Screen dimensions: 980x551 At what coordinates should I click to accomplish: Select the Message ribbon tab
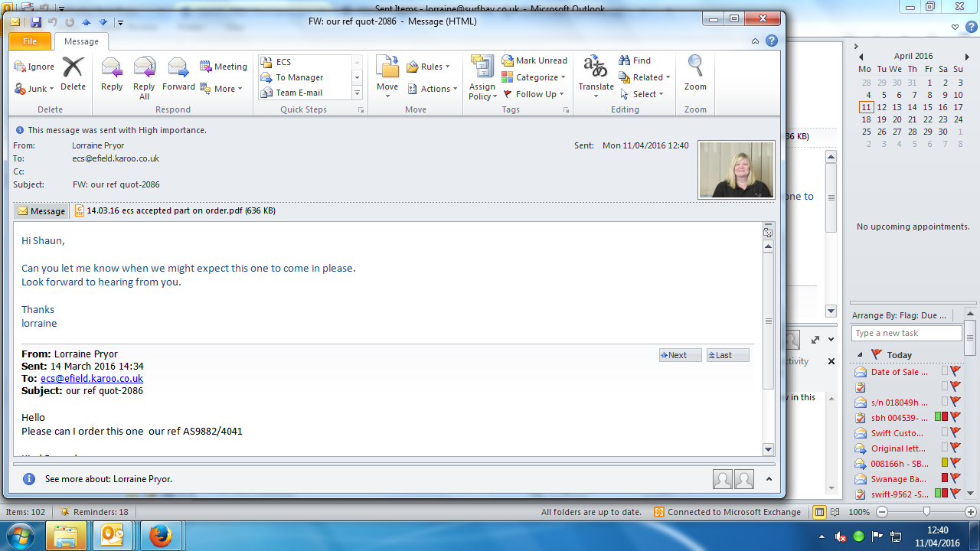pos(81,41)
